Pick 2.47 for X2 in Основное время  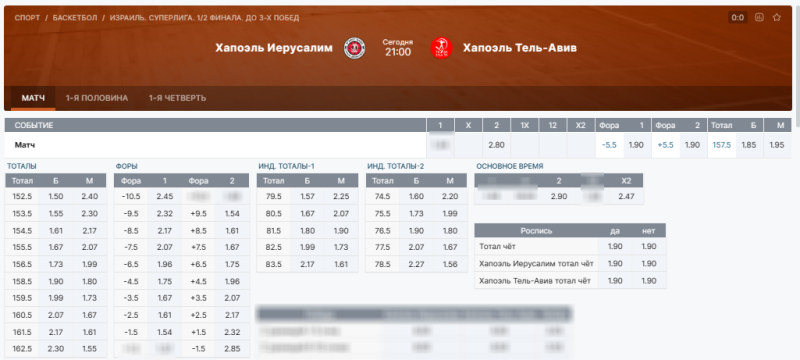coord(626,196)
